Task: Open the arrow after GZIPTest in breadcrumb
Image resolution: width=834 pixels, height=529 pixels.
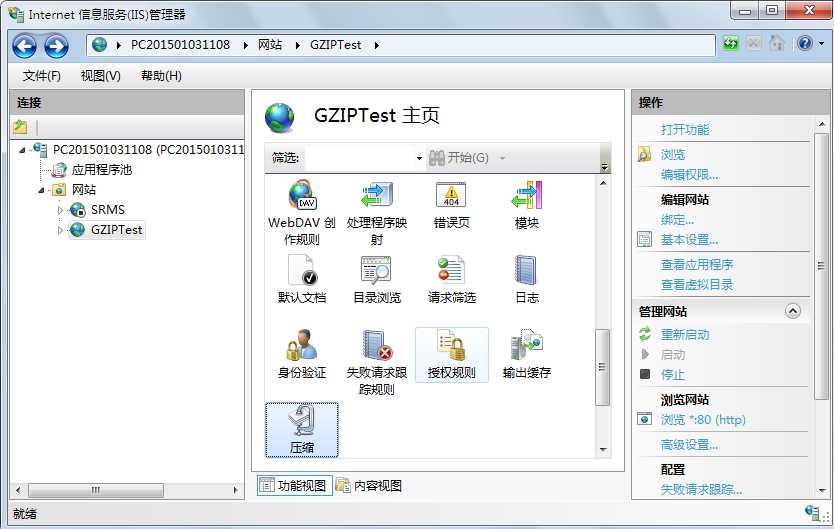Action: 377,46
